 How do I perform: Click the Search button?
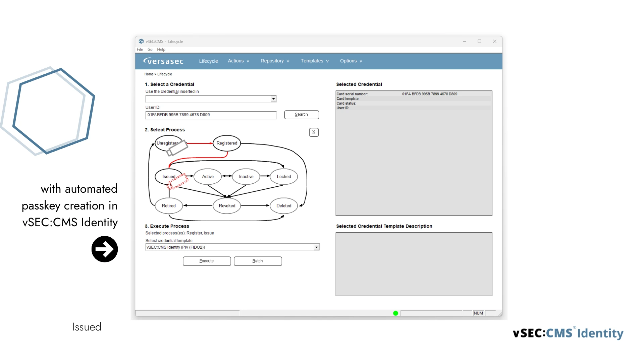click(x=302, y=115)
